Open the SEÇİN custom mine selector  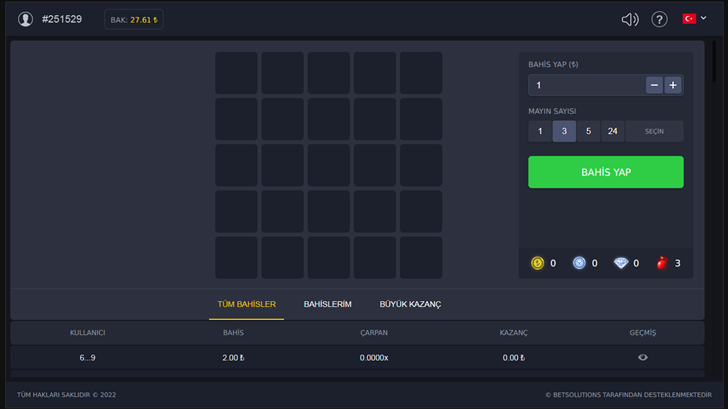654,131
